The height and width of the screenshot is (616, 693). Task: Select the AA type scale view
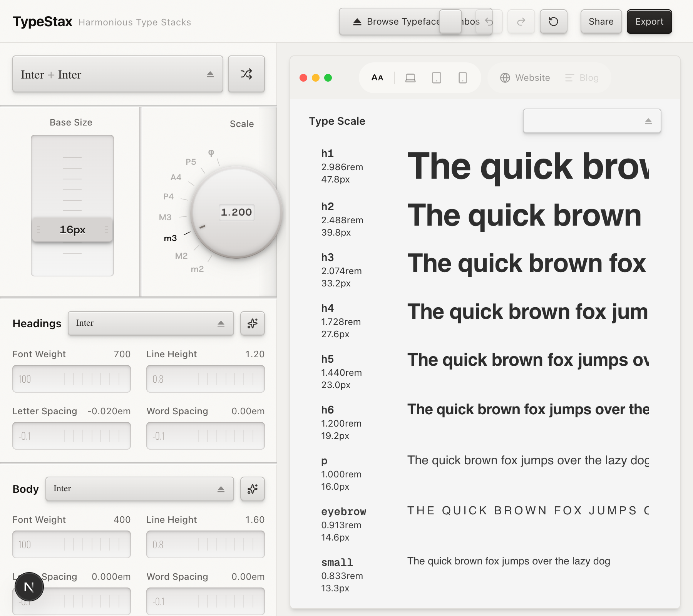377,78
